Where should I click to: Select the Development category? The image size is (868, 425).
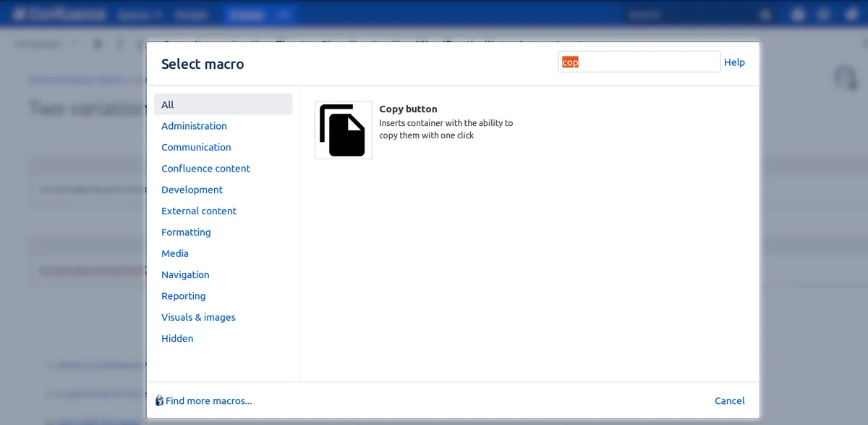(x=192, y=190)
